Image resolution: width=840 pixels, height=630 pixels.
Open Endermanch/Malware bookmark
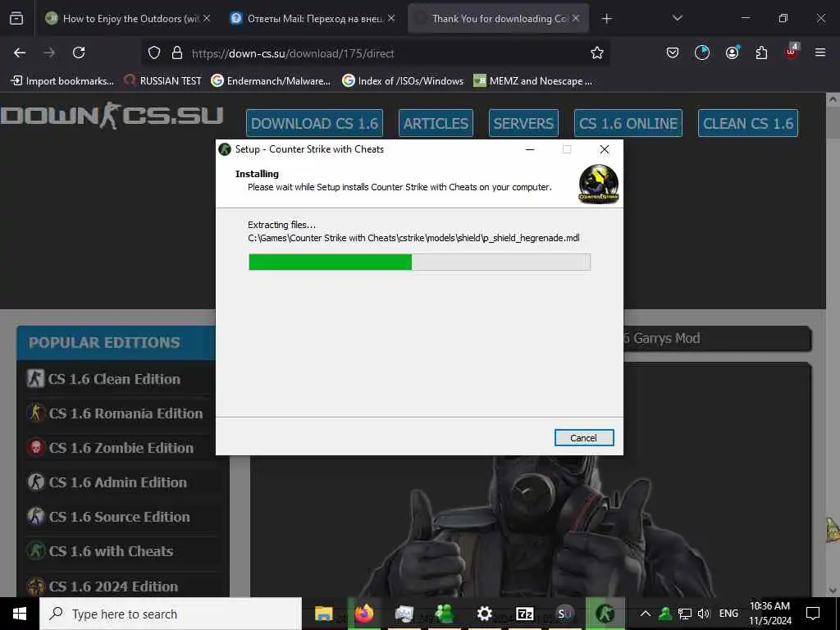(271, 81)
